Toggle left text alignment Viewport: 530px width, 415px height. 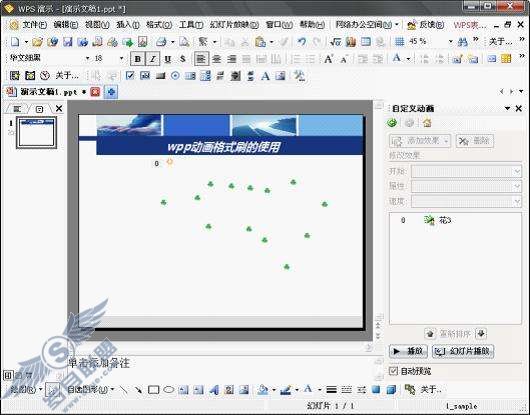(x=201, y=59)
